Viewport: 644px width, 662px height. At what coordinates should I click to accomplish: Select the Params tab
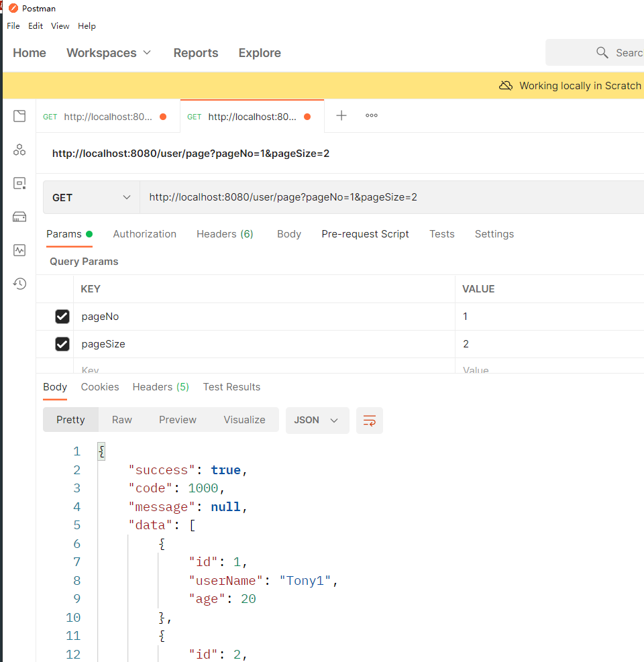coord(69,234)
